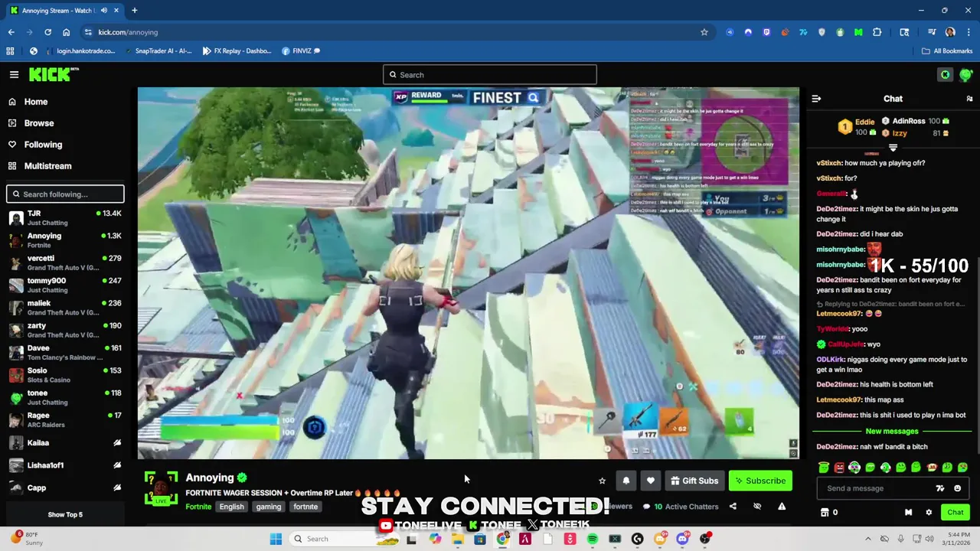The image size is (980, 551).
Task: Open vercetti channel in the following list
Action: (x=65, y=262)
